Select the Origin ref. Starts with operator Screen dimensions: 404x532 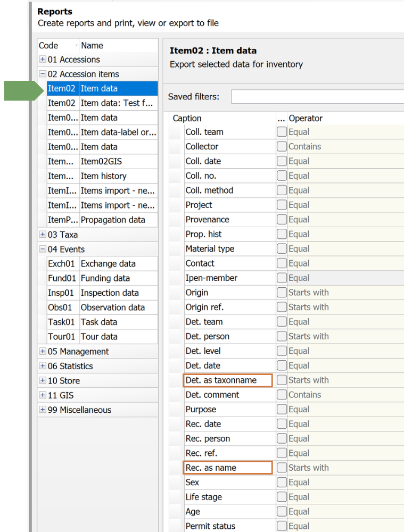point(345,307)
